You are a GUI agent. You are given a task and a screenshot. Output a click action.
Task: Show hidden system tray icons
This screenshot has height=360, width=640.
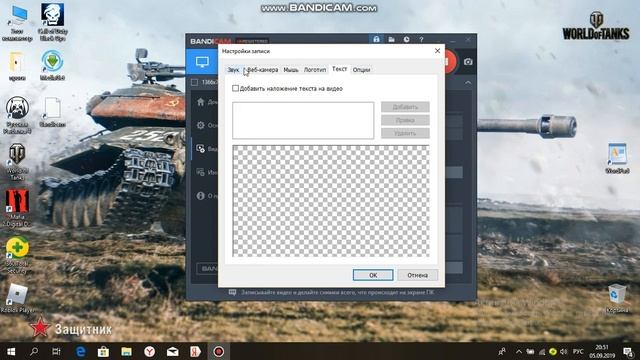(x=518, y=351)
